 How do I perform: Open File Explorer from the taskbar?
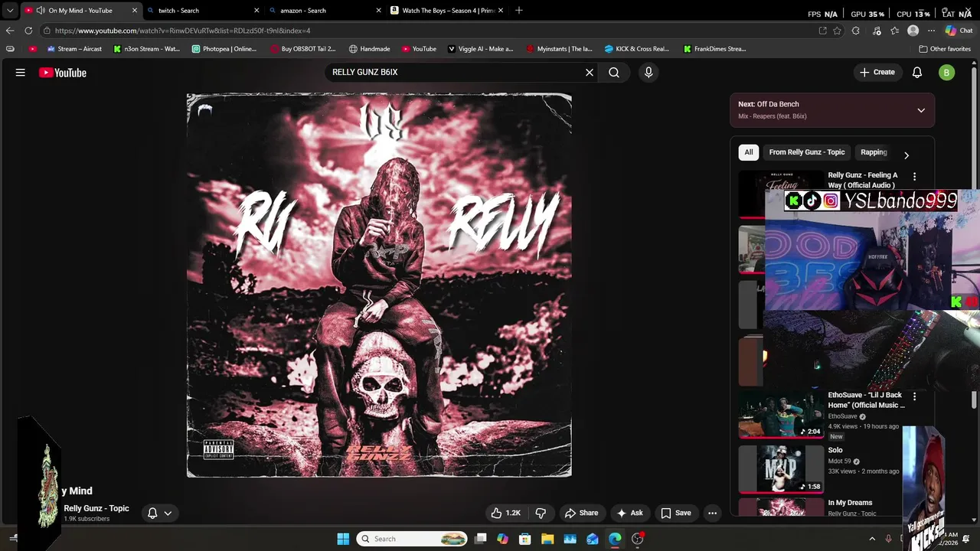pyautogui.click(x=547, y=539)
